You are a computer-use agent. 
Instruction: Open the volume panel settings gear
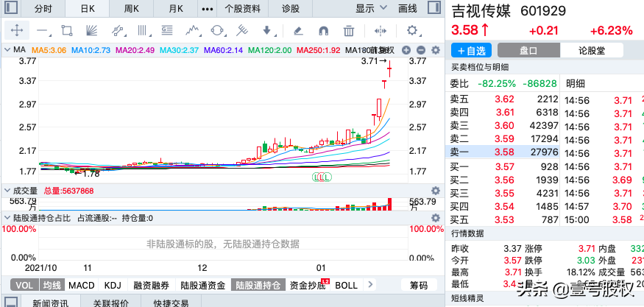click(x=436, y=191)
